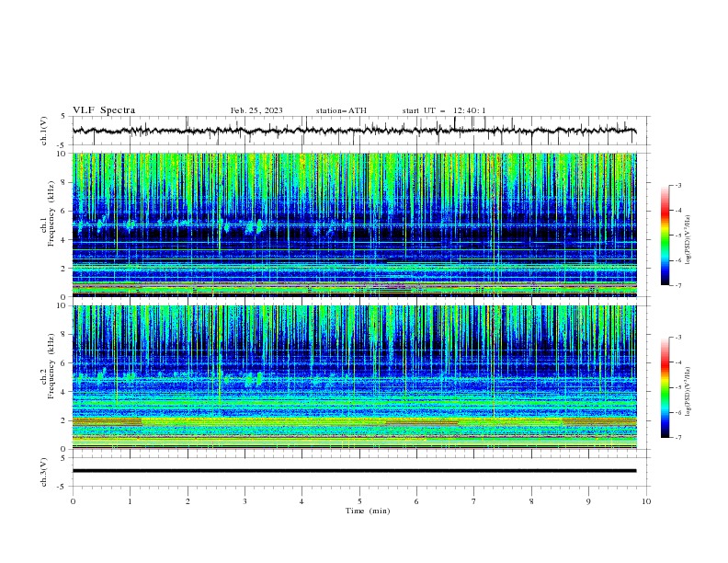Click the time axis tick label '8'
This screenshot has width=728, height=563.
pyautogui.click(x=531, y=501)
